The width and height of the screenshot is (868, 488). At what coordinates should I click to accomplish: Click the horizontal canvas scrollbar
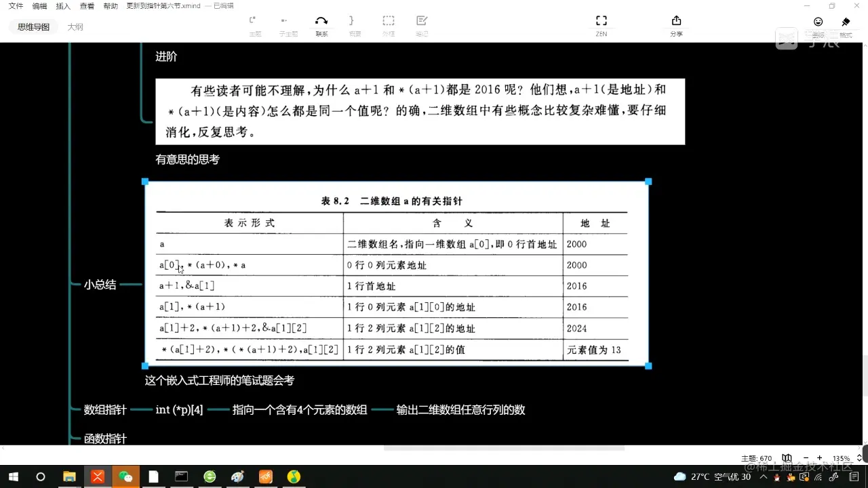point(505,446)
